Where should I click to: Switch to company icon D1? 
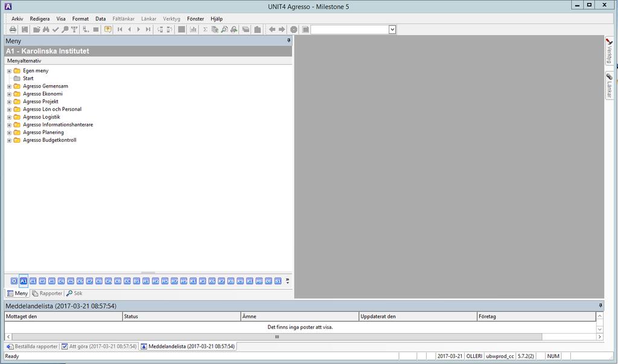(x=136, y=281)
